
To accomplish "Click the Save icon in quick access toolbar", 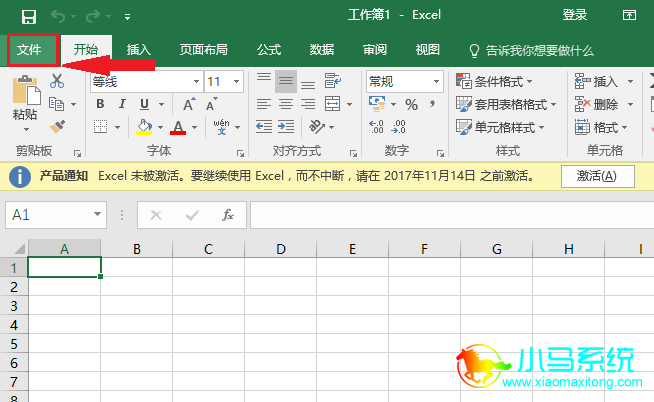I will pyautogui.click(x=29, y=17).
